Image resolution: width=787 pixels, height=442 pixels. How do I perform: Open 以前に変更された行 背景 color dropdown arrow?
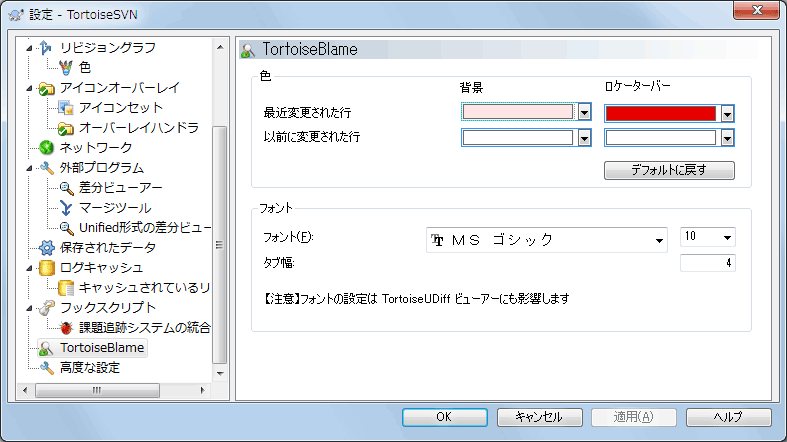coord(584,137)
